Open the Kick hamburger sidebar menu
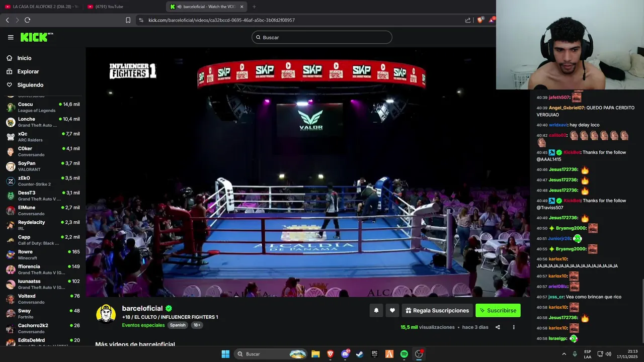Screen dimensions: 644x362 [x=11, y=37]
